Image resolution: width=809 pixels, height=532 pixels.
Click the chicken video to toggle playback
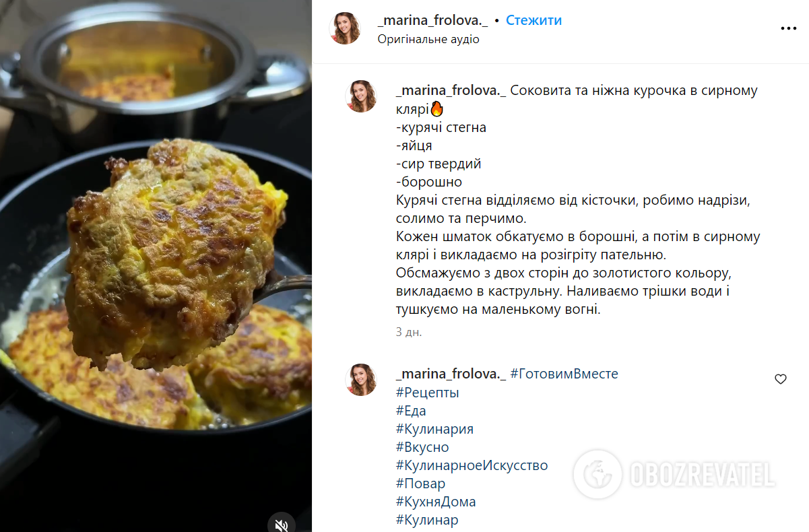click(156, 266)
